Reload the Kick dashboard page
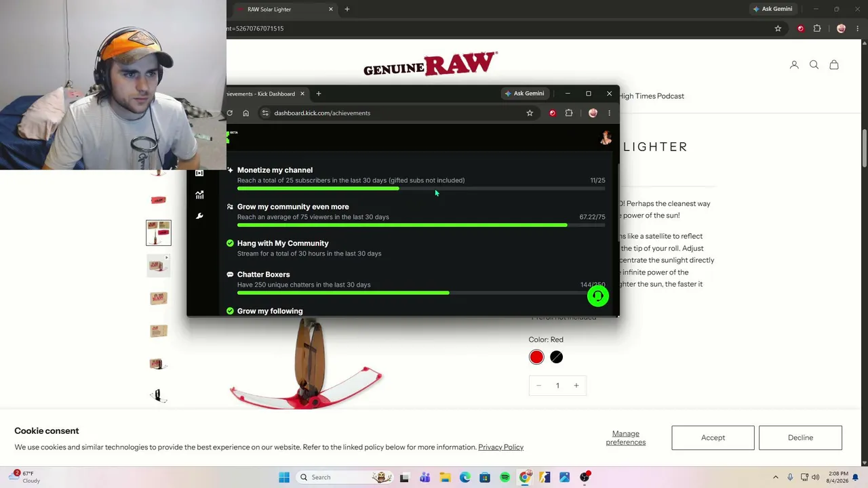The width and height of the screenshot is (868, 488). pos(230,113)
